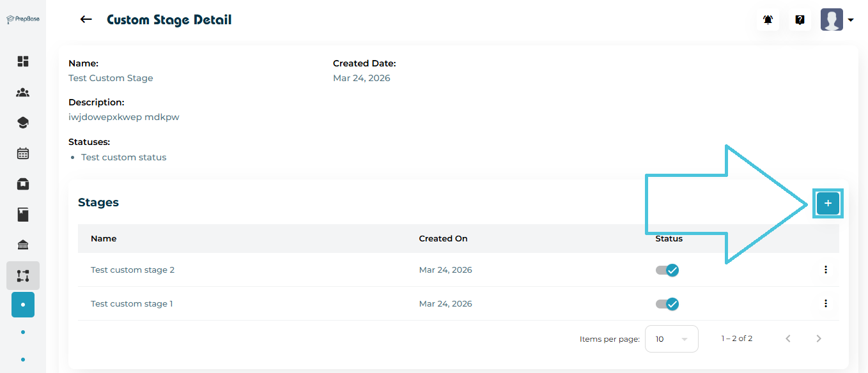
Task: Open the Test custom stage 2 link
Action: point(132,270)
